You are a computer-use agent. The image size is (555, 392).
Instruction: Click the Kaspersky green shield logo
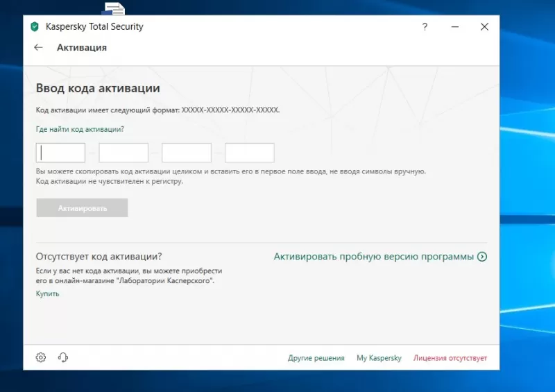[x=34, y=26]
